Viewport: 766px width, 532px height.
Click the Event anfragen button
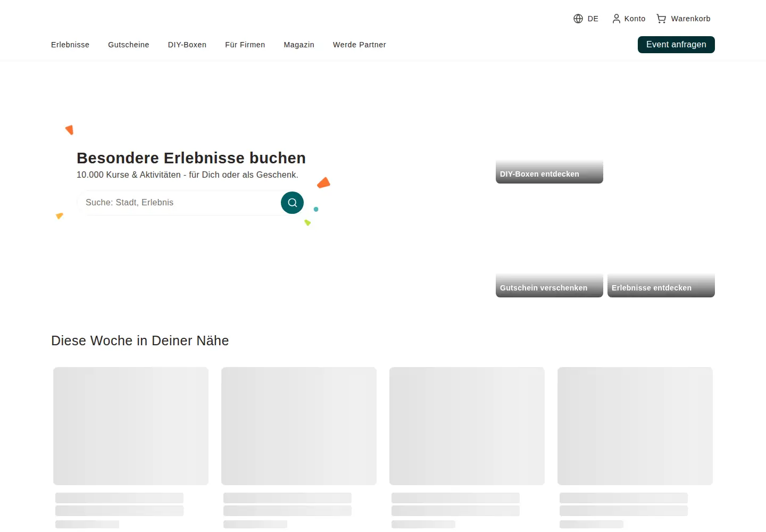tap(676, 45)
